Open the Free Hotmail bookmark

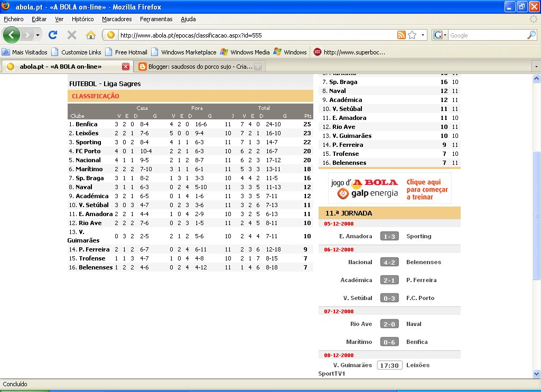126,52
